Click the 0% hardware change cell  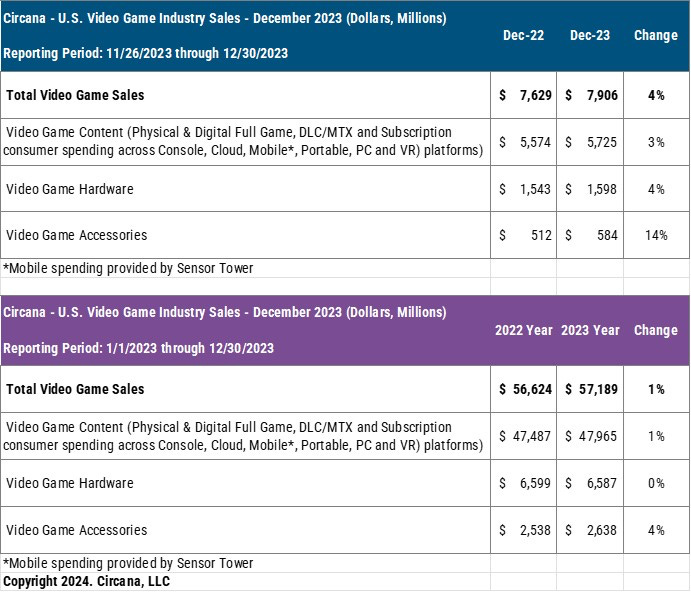coord(656,483)
